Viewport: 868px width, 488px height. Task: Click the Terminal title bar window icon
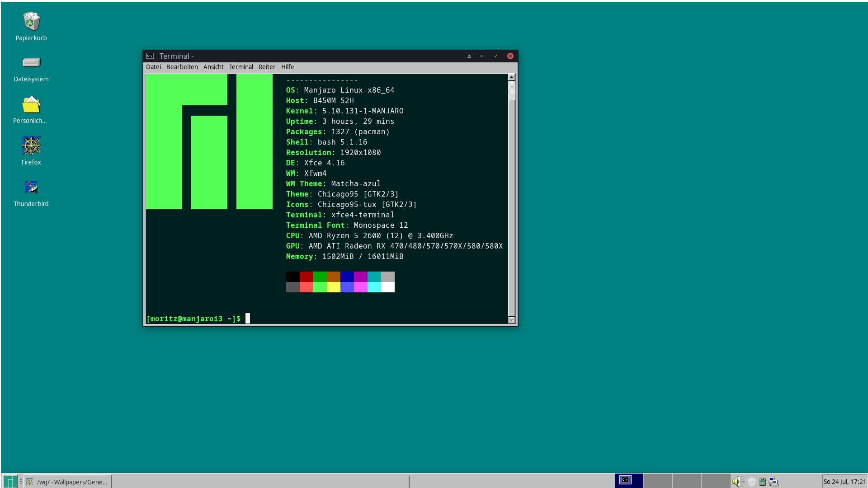(150, 56)
